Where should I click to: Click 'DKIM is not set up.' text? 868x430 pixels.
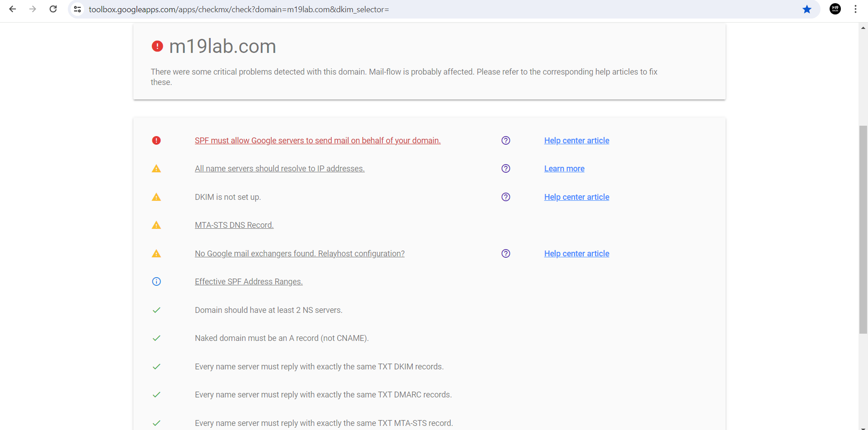pos(228,197)
